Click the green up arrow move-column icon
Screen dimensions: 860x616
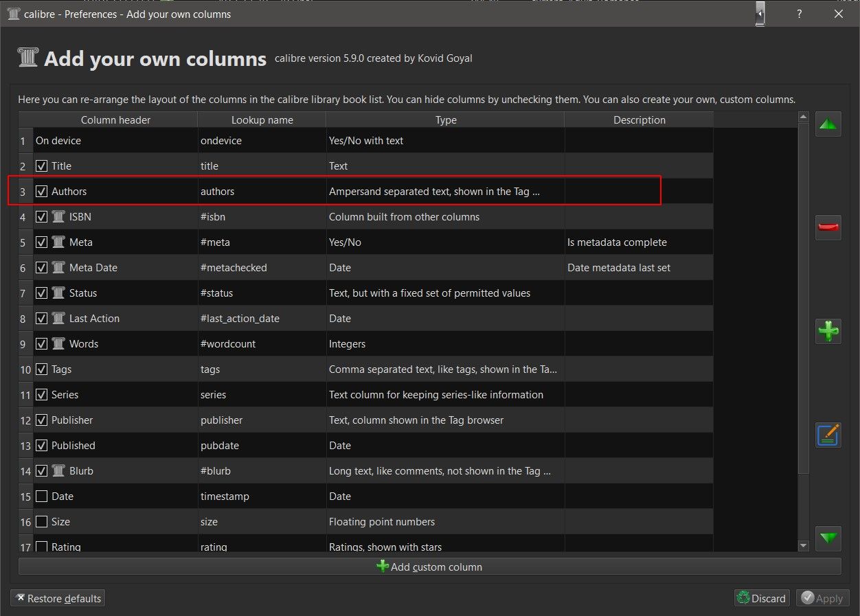pos(828,125)
